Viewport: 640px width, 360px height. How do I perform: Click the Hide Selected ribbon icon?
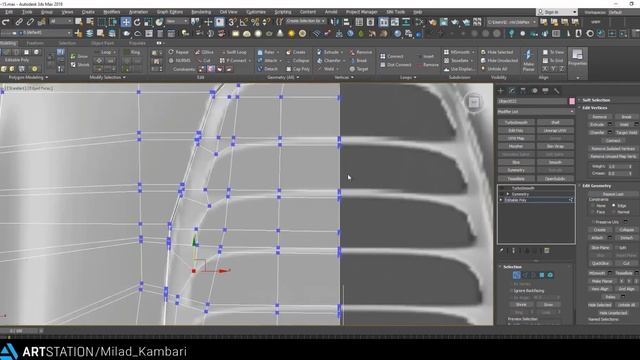pyautogui.click(x=497, y=52)
